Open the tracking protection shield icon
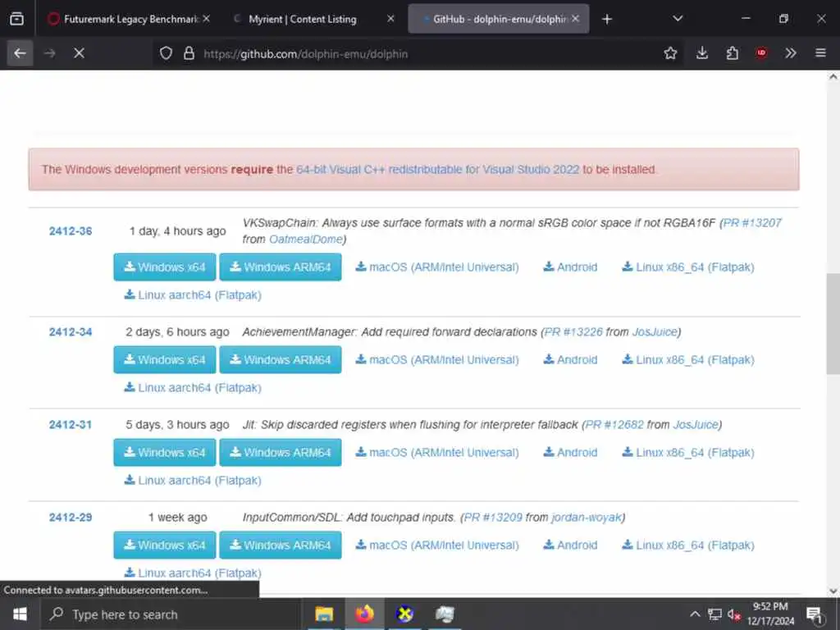The width and height of the screenshot is (840, 630). [x=166, y=53]
